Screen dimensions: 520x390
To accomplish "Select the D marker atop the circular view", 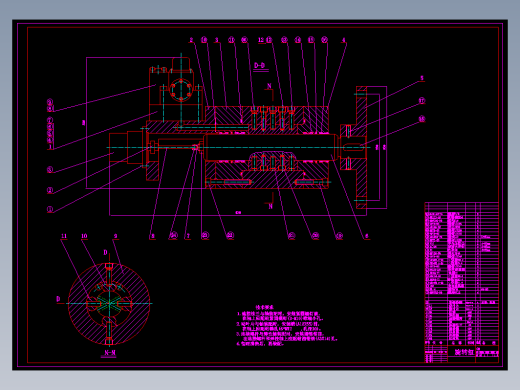I will (106, 252).
